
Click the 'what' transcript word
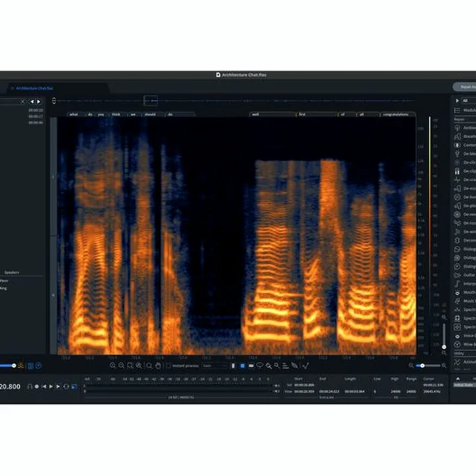tap(75, 114)
